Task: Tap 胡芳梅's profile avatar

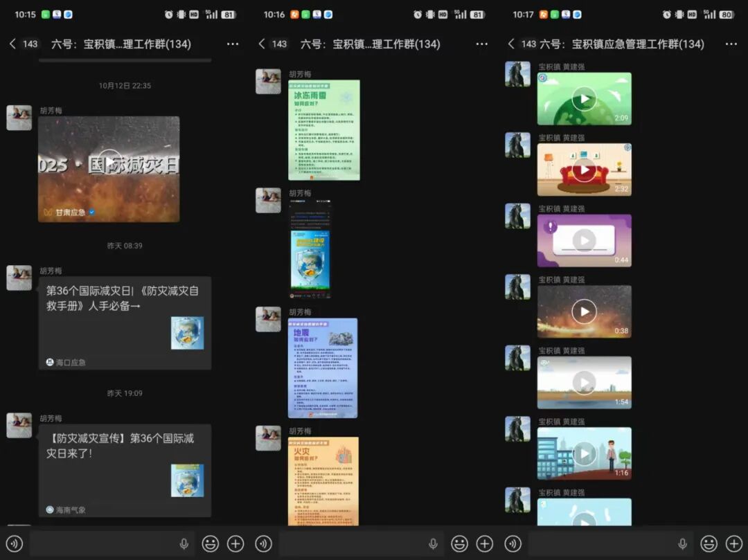Action: point(19,118)
